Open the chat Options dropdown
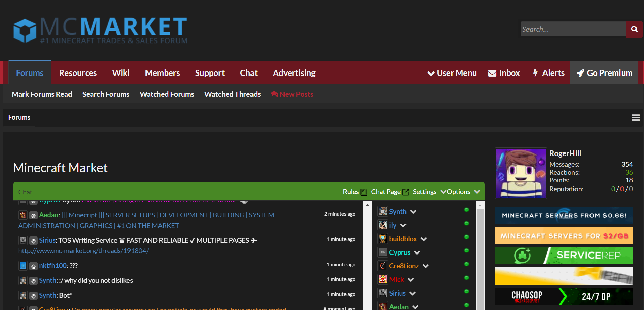 click(463, 192)
